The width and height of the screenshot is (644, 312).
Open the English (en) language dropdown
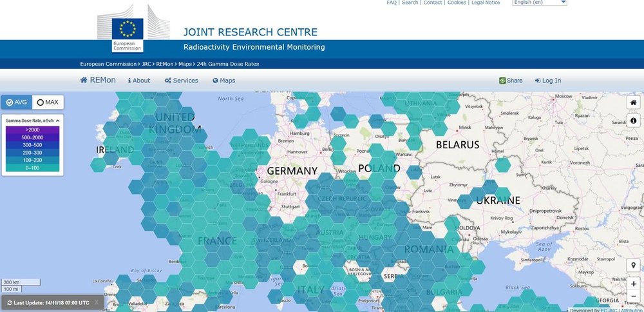click(539, 3)
